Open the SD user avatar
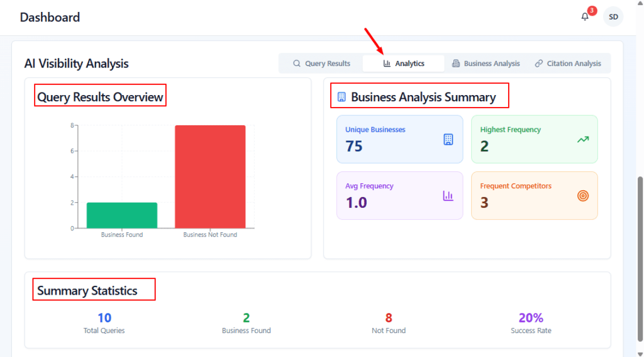The height and width of the screenshot is (357, 644). click(x=613, y=17)
